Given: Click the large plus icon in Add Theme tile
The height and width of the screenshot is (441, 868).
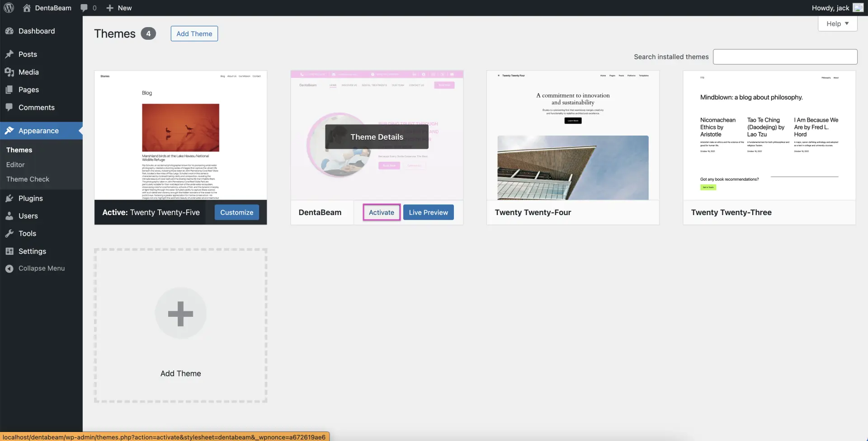Looking at the screenshot, I should (180, 313).
